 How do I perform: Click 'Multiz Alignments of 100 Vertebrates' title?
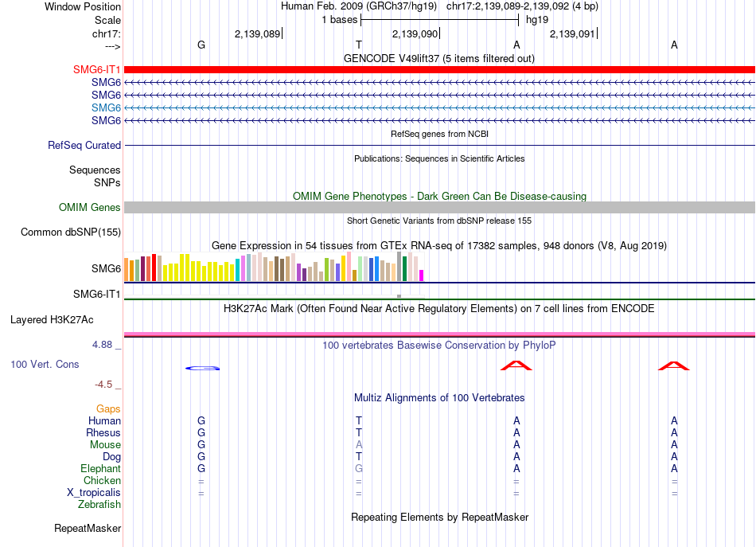coord(439,397)
